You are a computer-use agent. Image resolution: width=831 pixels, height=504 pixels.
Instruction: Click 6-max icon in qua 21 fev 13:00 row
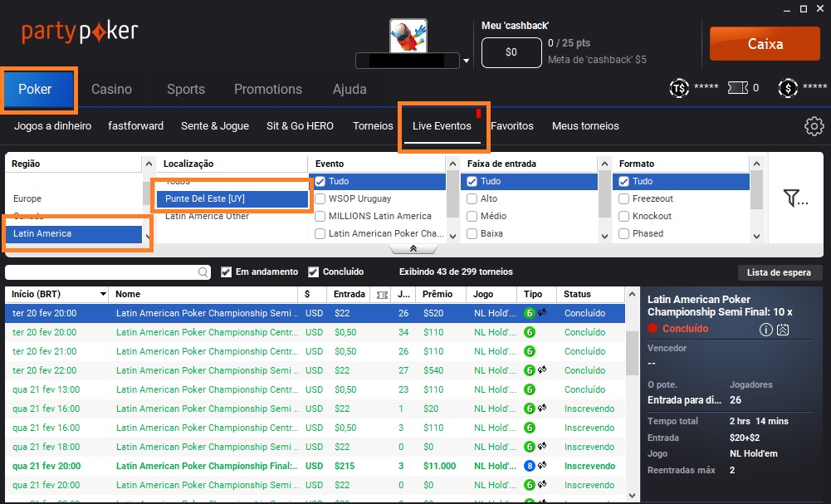[x=529, y=389]
